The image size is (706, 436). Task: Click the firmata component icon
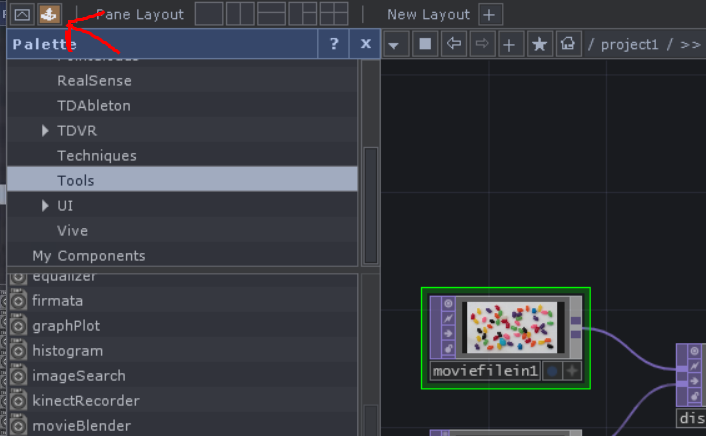pos(18,301)
